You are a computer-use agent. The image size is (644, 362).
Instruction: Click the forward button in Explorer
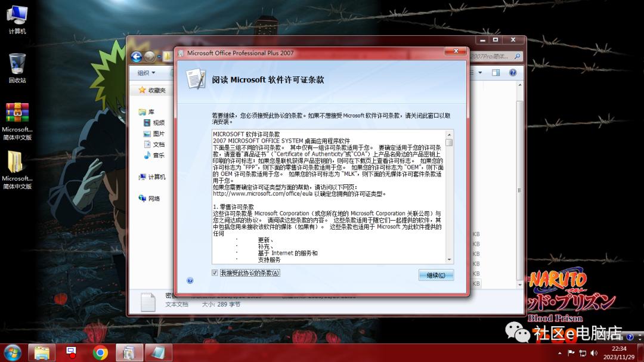point(150,57)
